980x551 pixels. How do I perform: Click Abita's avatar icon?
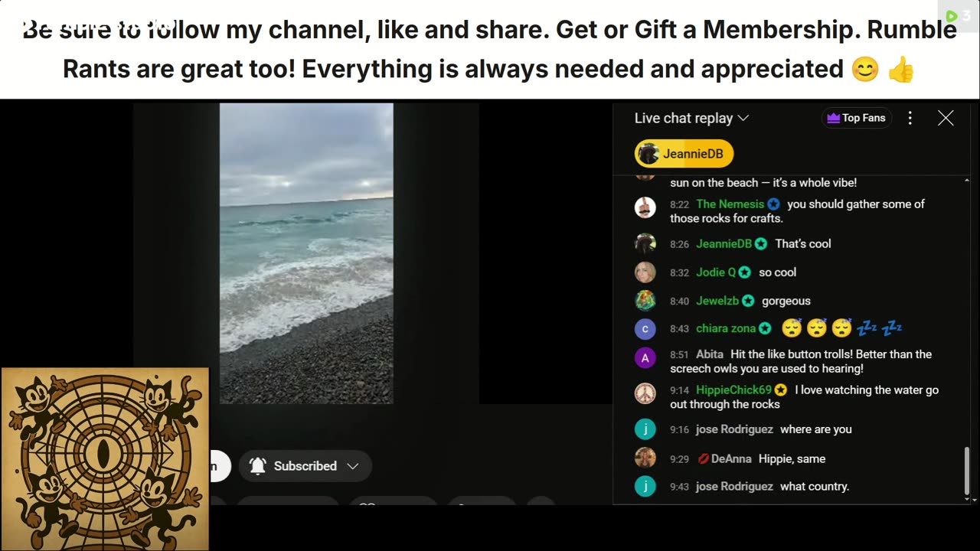(x=645, y=357)
